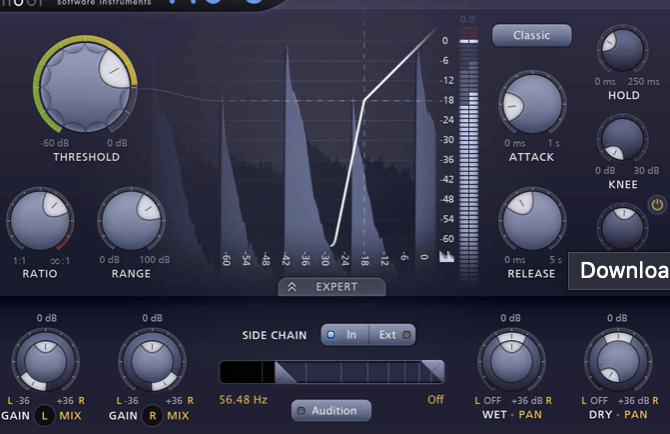Select side chain Ext option

392,335
